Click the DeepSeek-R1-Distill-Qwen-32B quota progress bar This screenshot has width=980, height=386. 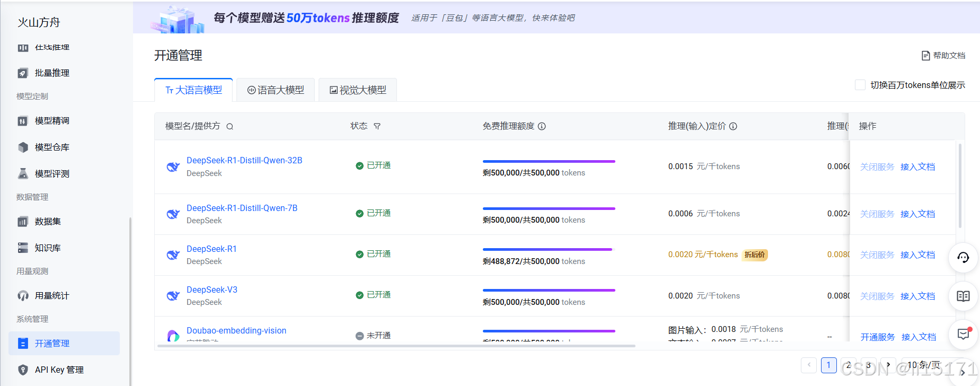tap(549, 161)
